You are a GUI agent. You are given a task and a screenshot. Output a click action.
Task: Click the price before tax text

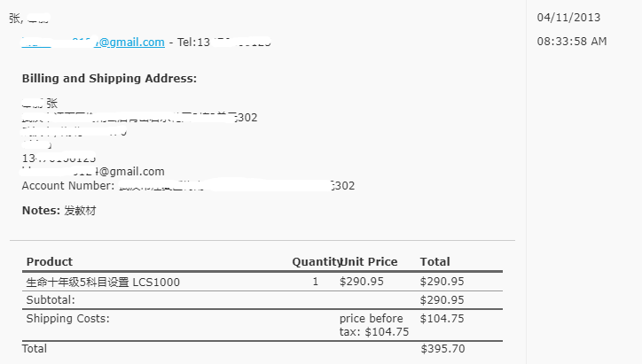pyautogui.click(x=374, y=325)
